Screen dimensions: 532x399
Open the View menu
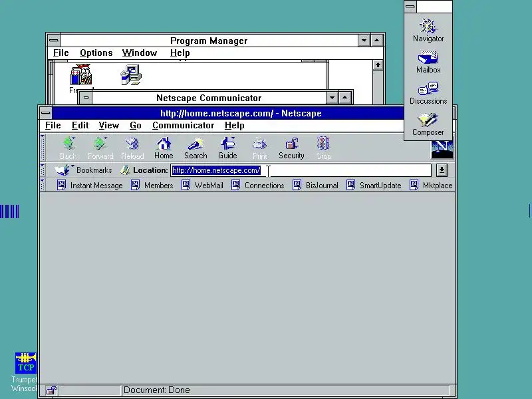[x=109, y=126]
